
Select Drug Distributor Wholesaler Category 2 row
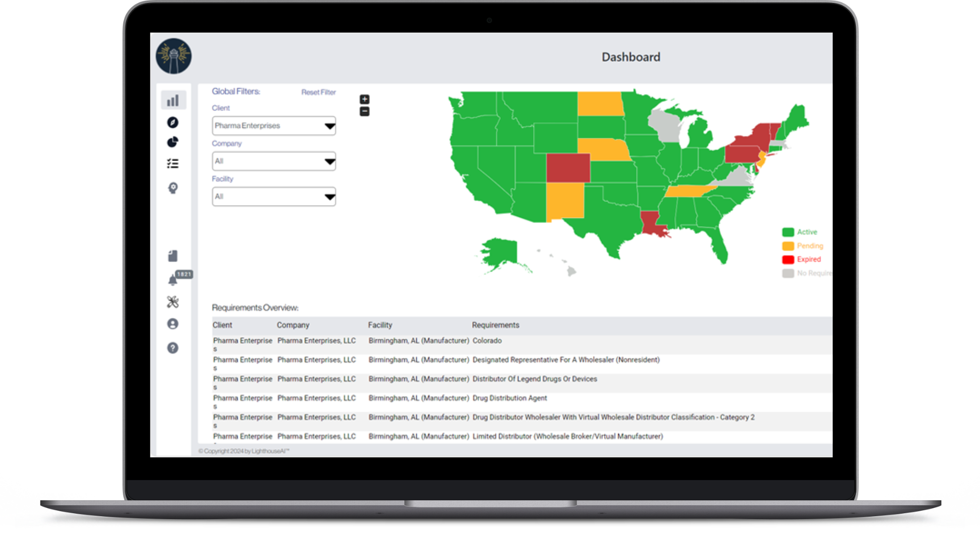click(x=522, y=421)
